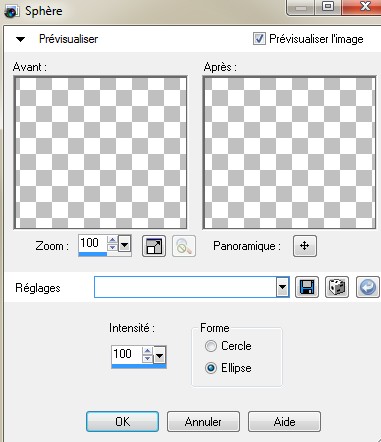Viewport: 381px width, 442px height.
Task: Select the Cercle radio button
Action: click(211, 346)
